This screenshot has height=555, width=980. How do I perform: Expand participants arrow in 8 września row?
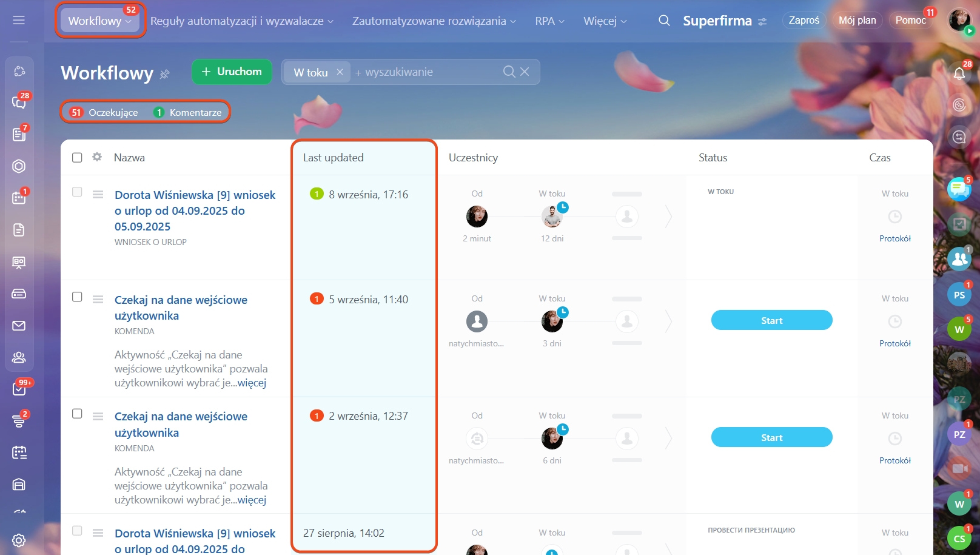(x=668, y=217)
